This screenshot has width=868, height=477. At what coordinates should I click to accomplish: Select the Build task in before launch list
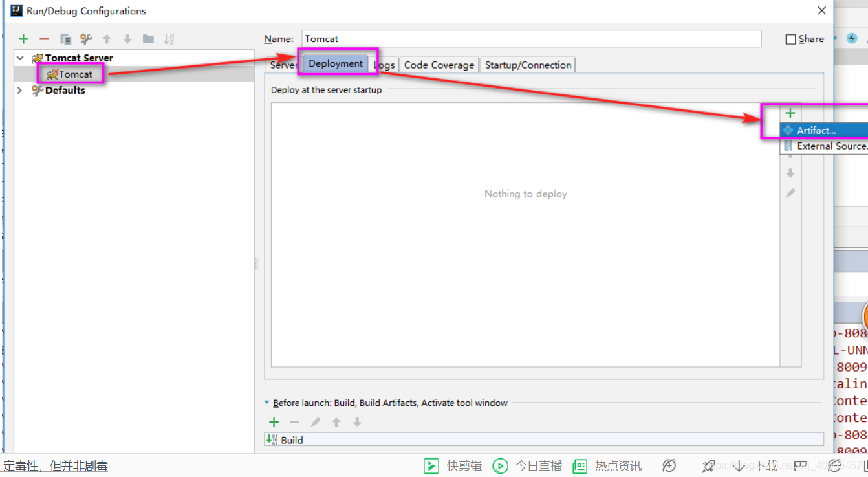(544, 439)
